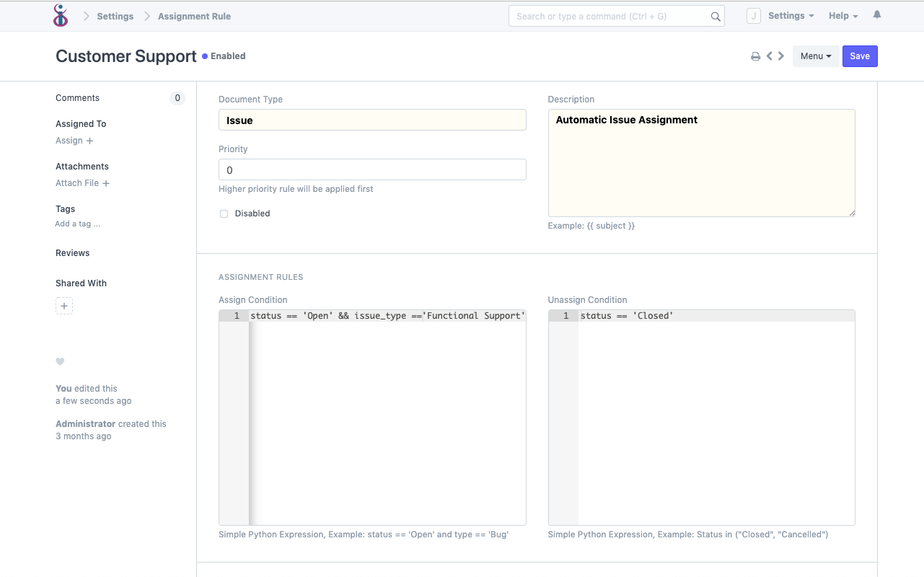Enable the Disabled checkbox
924x577 pixels.
[x=224, y=213]
